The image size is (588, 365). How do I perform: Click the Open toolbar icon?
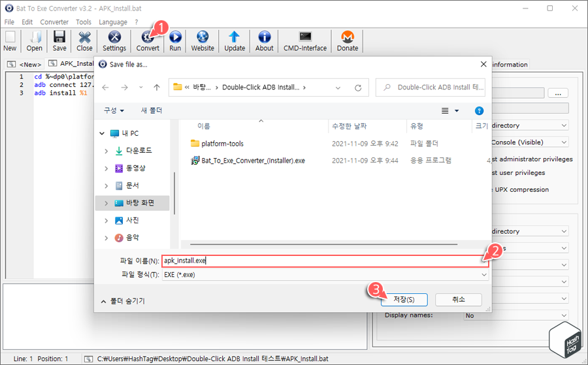(x=34, y=41)
